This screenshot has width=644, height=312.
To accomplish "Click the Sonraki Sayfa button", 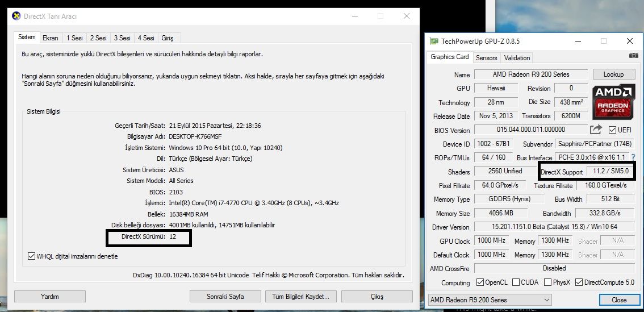I will click(225, 297).
